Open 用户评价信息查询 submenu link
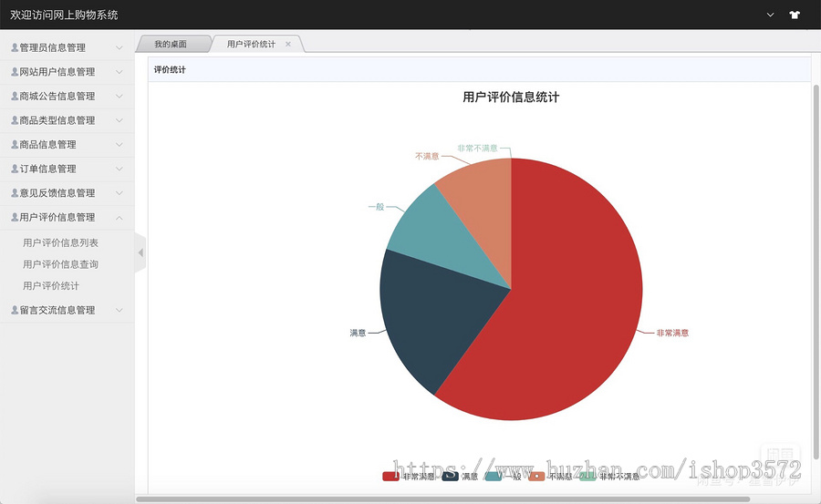This screenshot has width=821, height=504. click(60, 264)
